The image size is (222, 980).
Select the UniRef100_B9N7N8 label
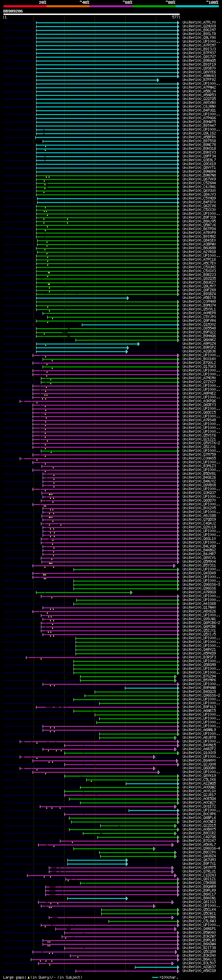tap(199, 175)
